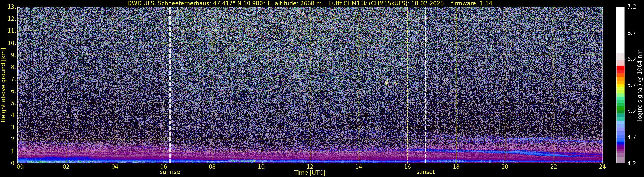Click the height axis tick '0.'
644x177 pixels.
(x=13, y=163)
